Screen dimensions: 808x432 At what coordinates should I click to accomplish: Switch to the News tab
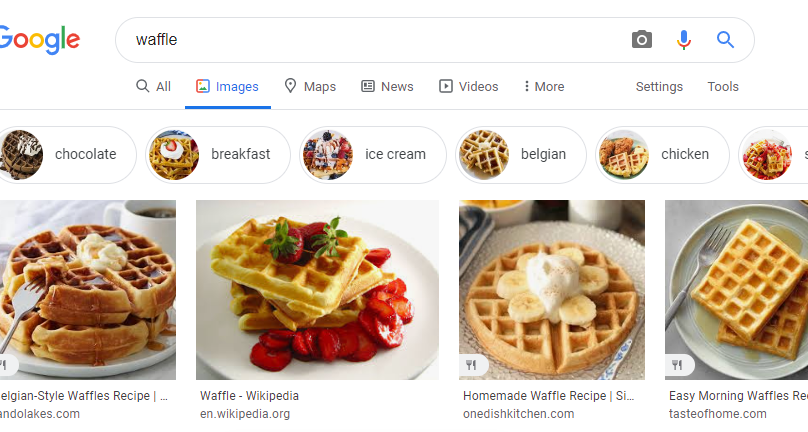(x=387, y=87)
